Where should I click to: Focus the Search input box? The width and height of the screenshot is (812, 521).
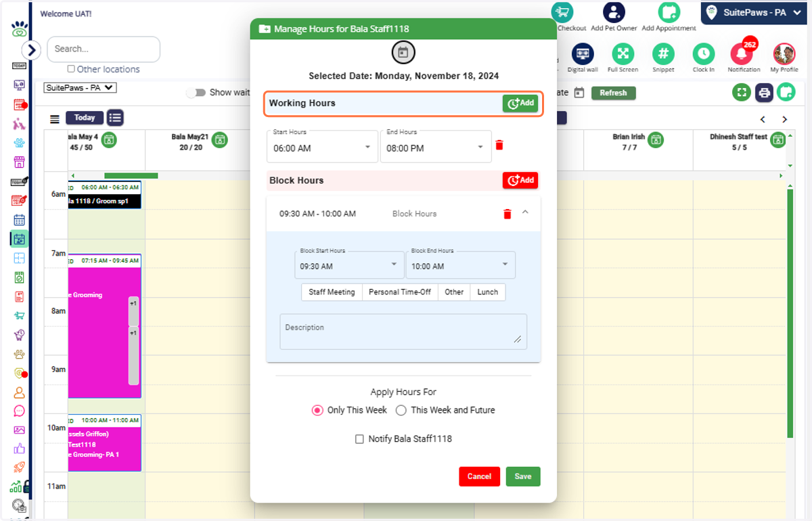pyautogui.click(x=104, y=49)
